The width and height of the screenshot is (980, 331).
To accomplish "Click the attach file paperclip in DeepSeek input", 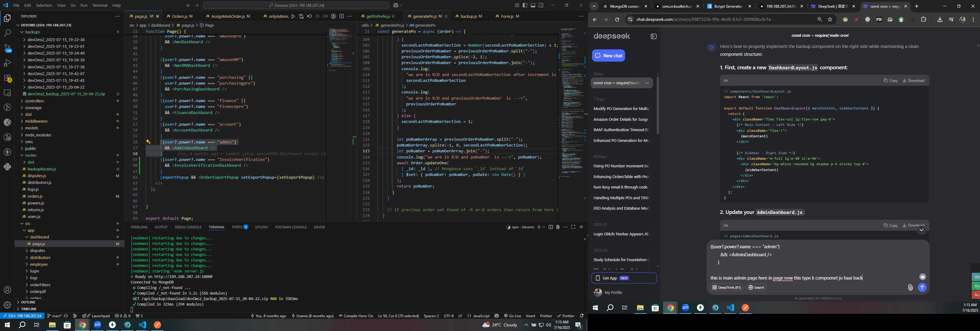I will 910,287.
